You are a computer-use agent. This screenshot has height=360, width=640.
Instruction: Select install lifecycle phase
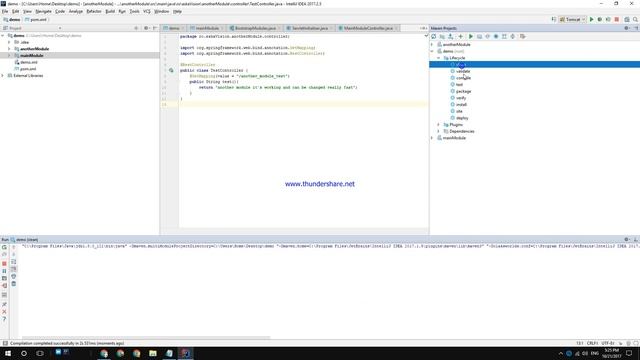pyautogui.click(x=461, y=104)
